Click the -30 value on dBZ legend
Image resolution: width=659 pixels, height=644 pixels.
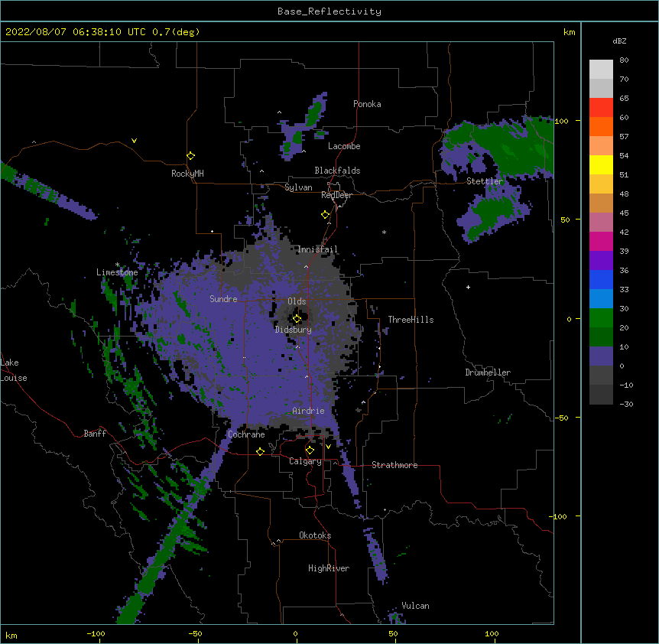[626, 405]
